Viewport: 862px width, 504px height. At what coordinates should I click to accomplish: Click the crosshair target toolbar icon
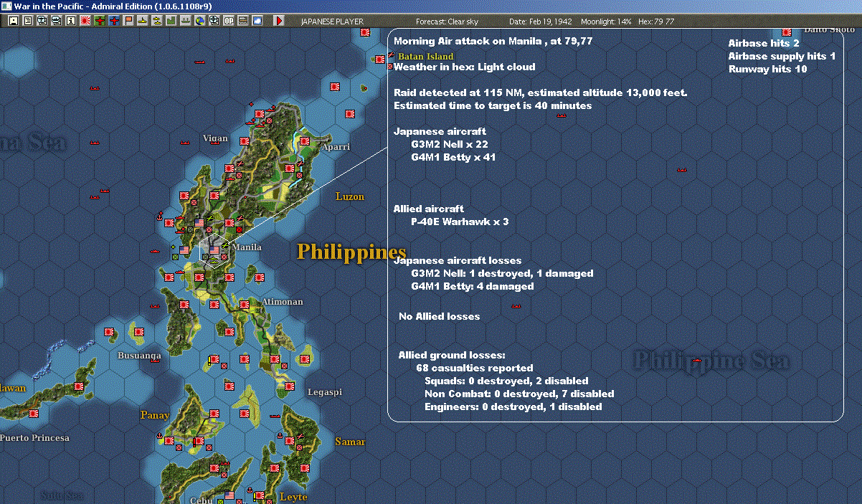click(x=214, y=22)
